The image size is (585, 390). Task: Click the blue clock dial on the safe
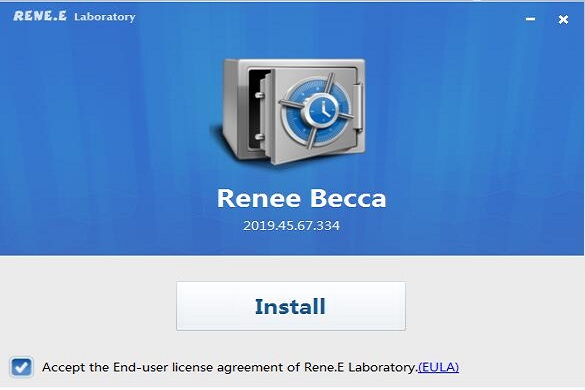point(322,110)
